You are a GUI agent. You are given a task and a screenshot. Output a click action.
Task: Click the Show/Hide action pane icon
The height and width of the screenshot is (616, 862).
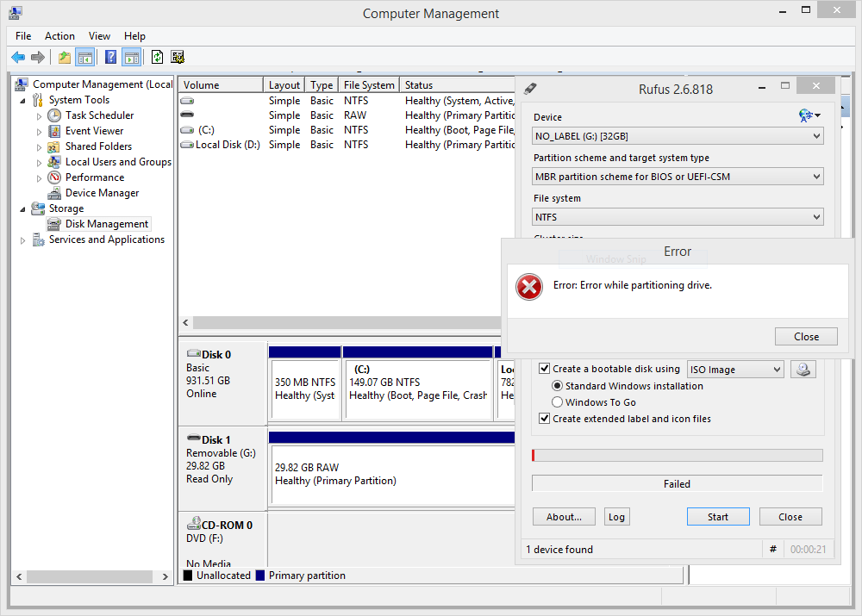coord(131,57)
